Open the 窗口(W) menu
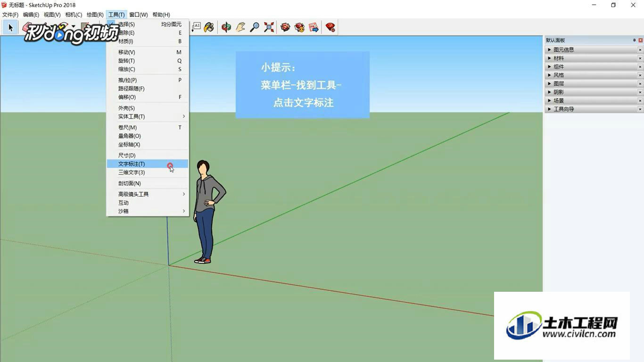Viewport: 644px width, 362px height. 139,15
